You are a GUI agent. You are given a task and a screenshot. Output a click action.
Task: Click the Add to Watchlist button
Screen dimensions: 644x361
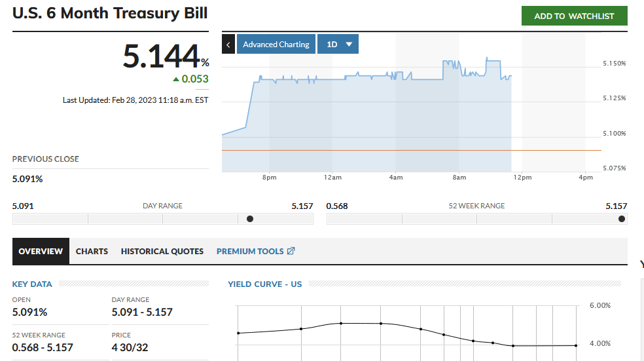574,16
